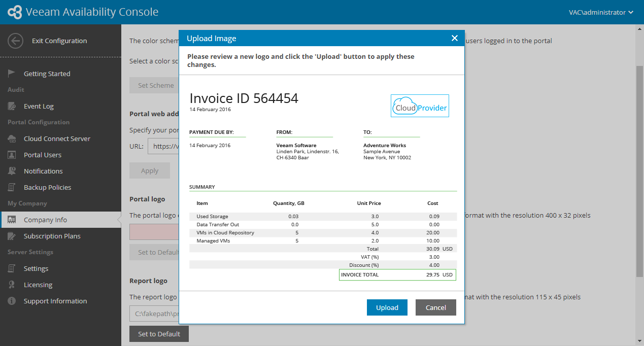Click the Support Information info icon
644x346 pixels.
coord(12,301)
